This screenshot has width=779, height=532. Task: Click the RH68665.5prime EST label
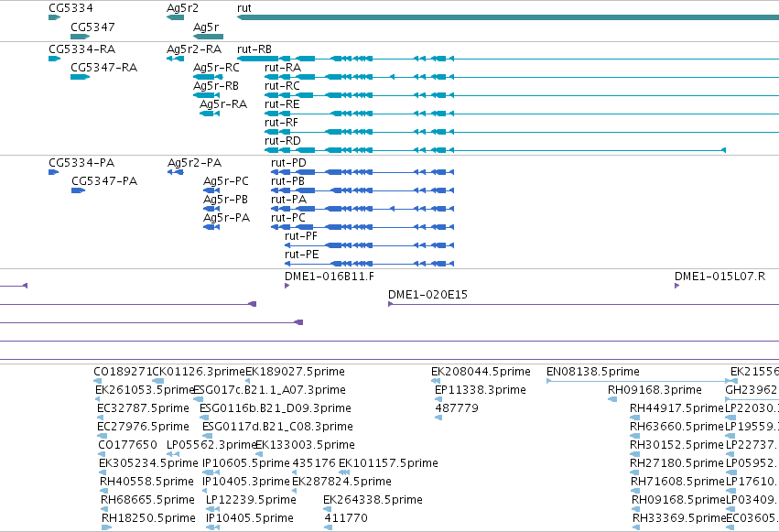click(147, 500)
